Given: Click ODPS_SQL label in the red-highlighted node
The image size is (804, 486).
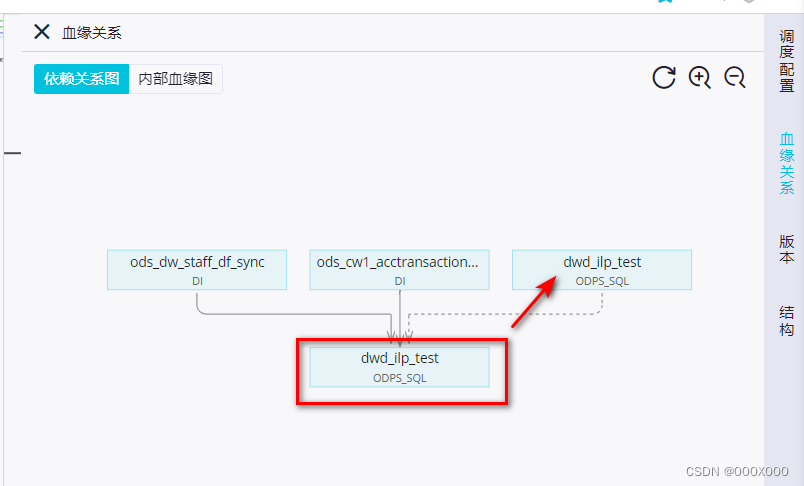Looking at the screenshot, I should coord(400,378).
